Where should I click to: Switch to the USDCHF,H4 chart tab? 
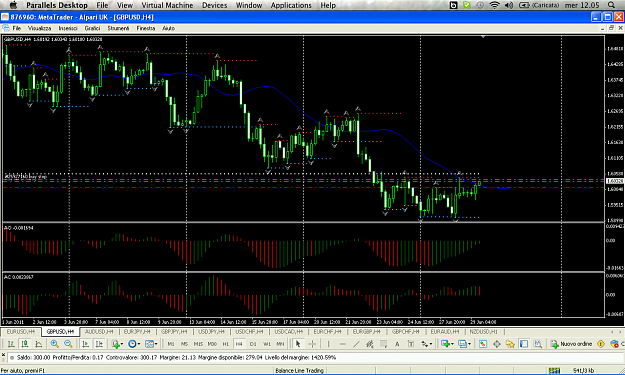point(250,332)
